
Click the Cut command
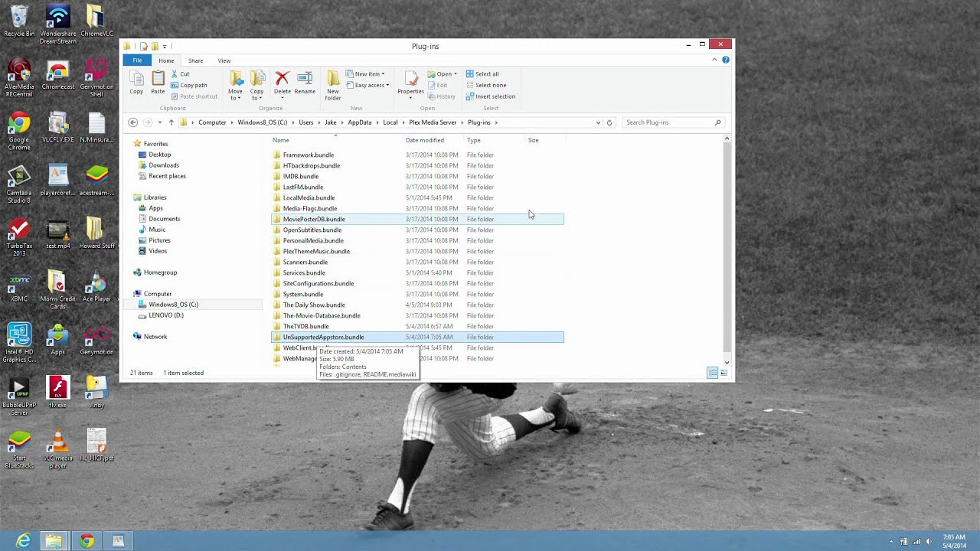181,74
